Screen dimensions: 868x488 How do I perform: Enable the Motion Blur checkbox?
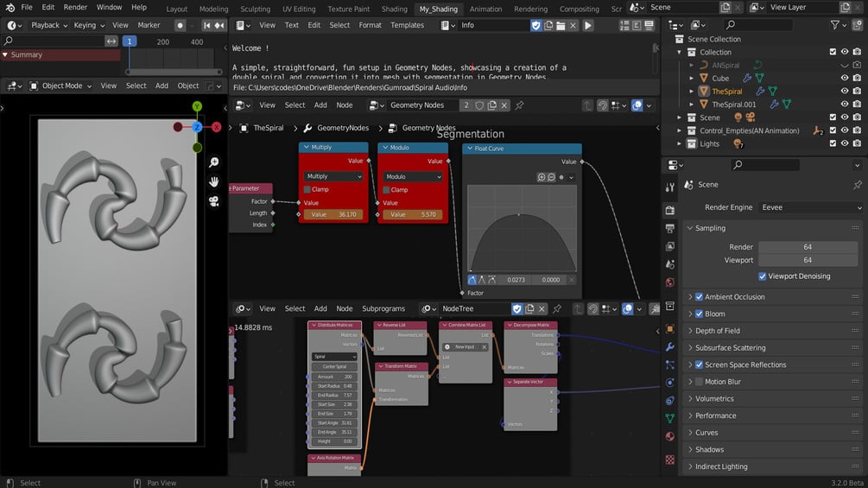700,382
